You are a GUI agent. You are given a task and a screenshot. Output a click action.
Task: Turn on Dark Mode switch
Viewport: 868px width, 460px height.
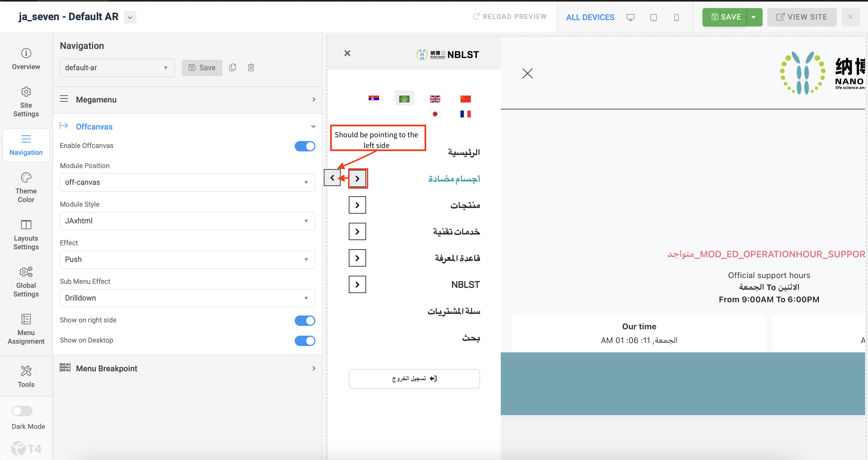tap(22, 411)
